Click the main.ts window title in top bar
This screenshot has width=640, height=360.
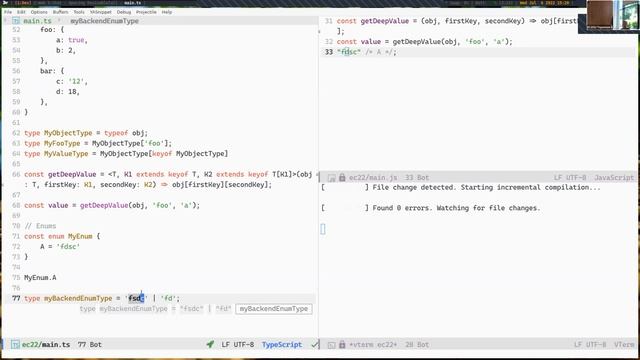[133, 3]
